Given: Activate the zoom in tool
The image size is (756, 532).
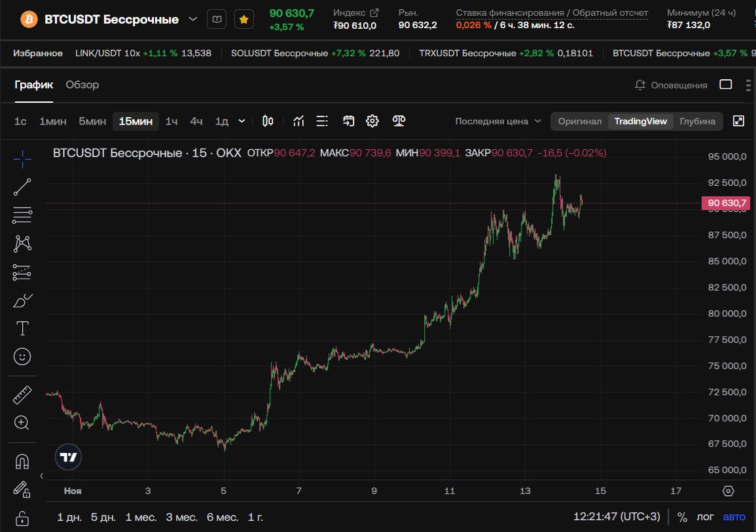Looking at the screenshot, I should 22,423.
